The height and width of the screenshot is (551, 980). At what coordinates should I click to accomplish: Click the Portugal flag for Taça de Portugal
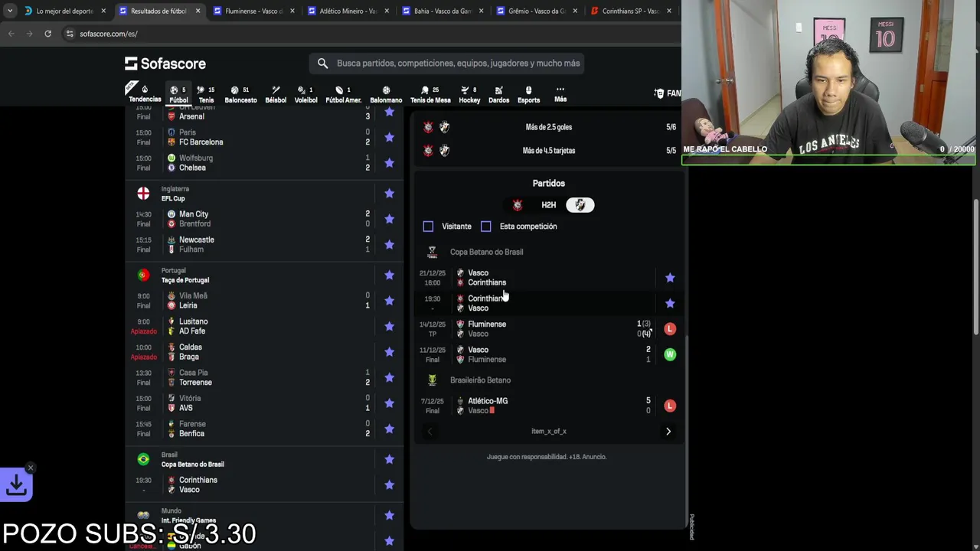143,275
